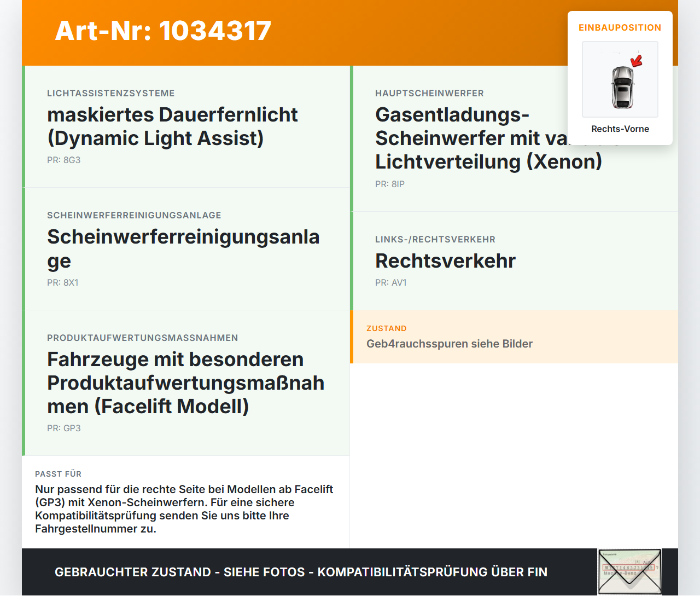Click the Facelift Modell heading text
The image size is (700, 596).
185,383
